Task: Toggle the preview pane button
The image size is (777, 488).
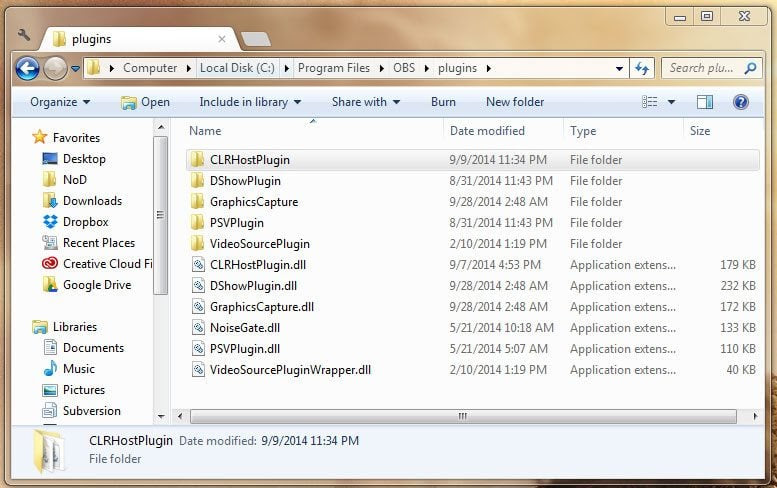Action: (x=705, y=102)
